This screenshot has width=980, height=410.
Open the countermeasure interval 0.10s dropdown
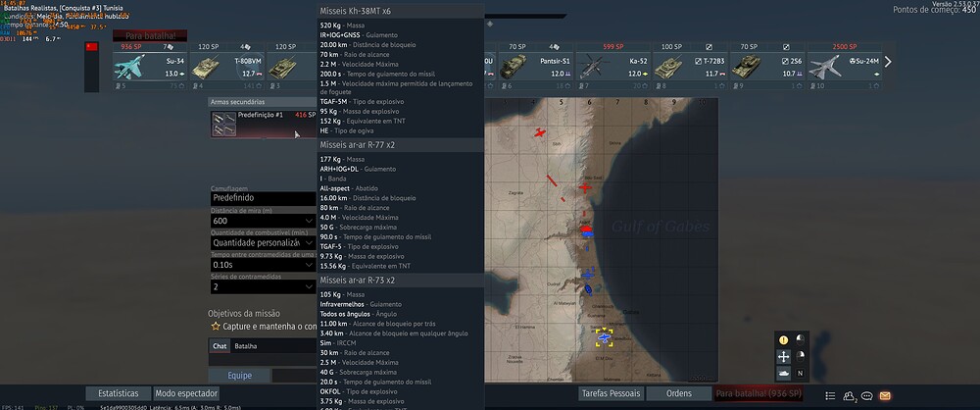258,264
